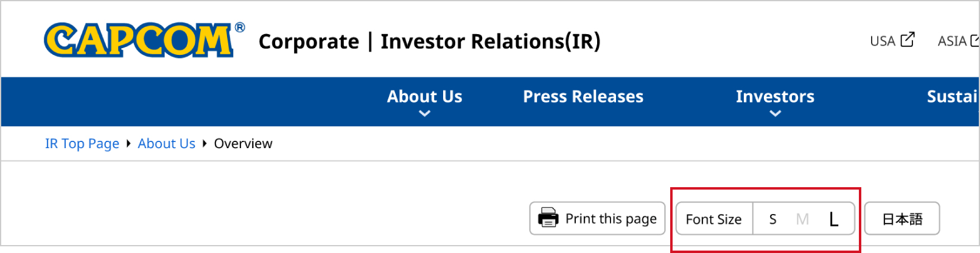980x253 pixels.
Task: Go to IR Top Page breadcrumb
Action: coord(82,143)
